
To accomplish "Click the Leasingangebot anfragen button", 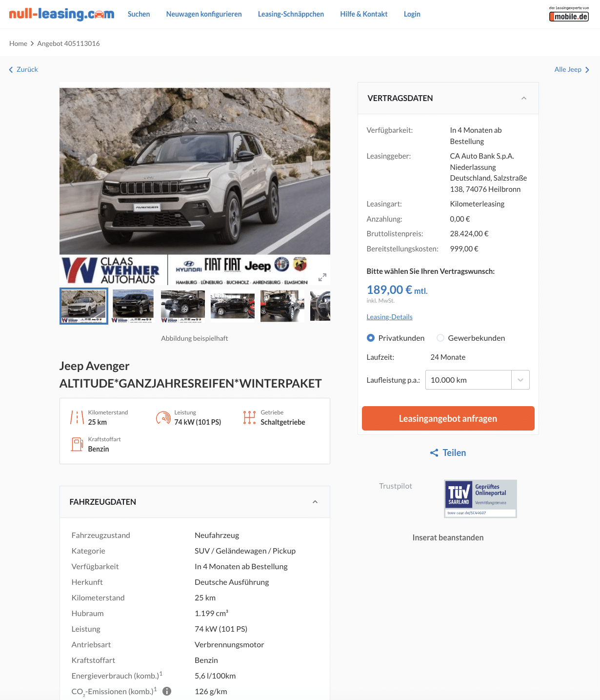I will [x=448, y=418].
